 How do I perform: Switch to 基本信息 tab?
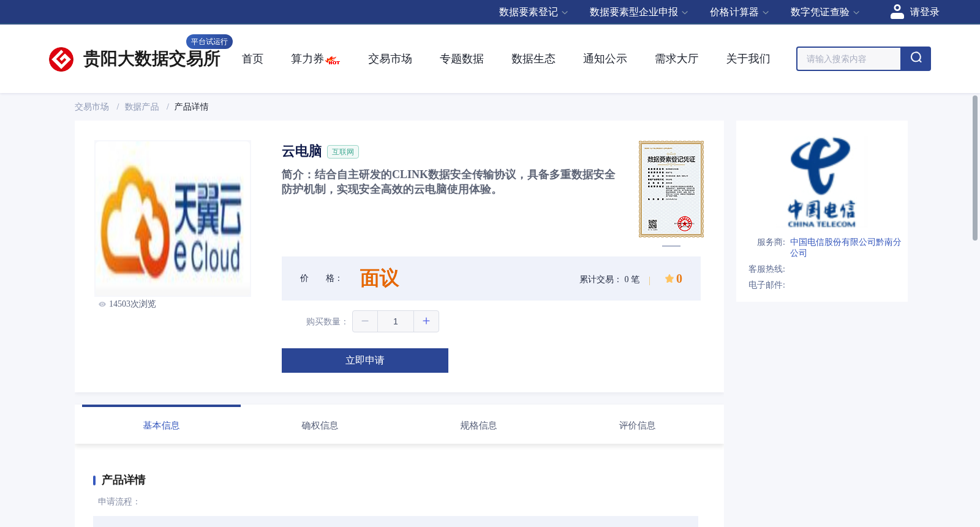pyautogui.click(x=161, y=425)
